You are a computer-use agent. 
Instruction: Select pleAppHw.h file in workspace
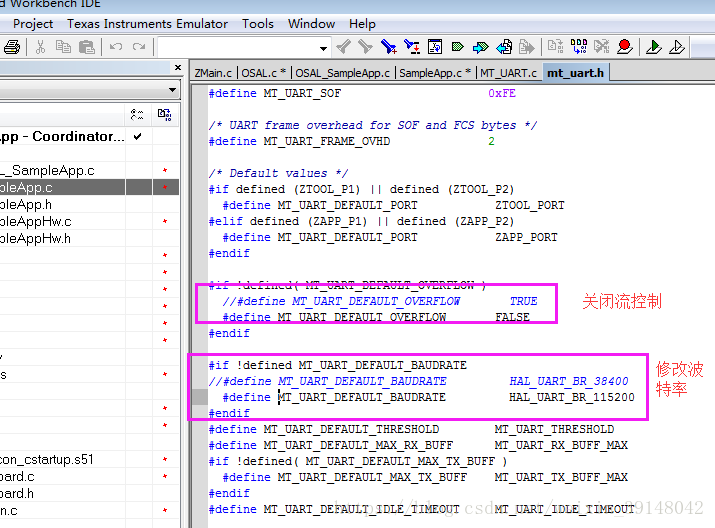tap(36, 238)
